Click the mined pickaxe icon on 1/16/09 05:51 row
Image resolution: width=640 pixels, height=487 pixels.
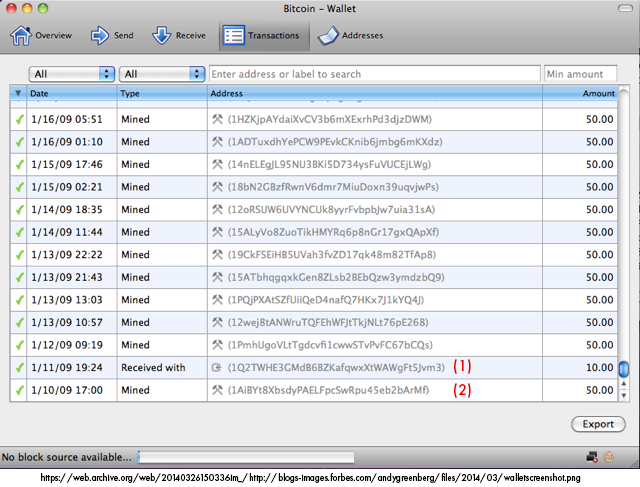(217, 119)
